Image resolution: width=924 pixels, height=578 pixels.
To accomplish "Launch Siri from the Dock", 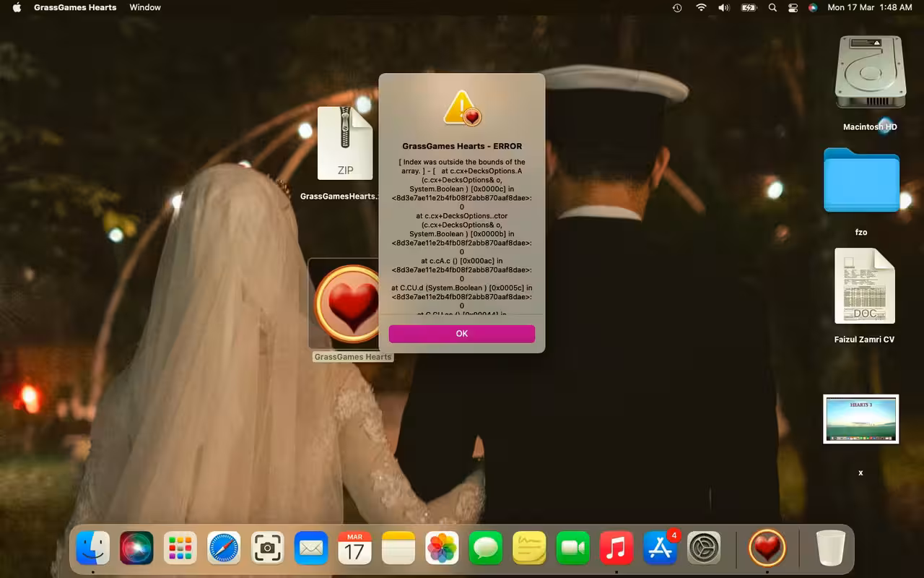I will tap(136, 548).
